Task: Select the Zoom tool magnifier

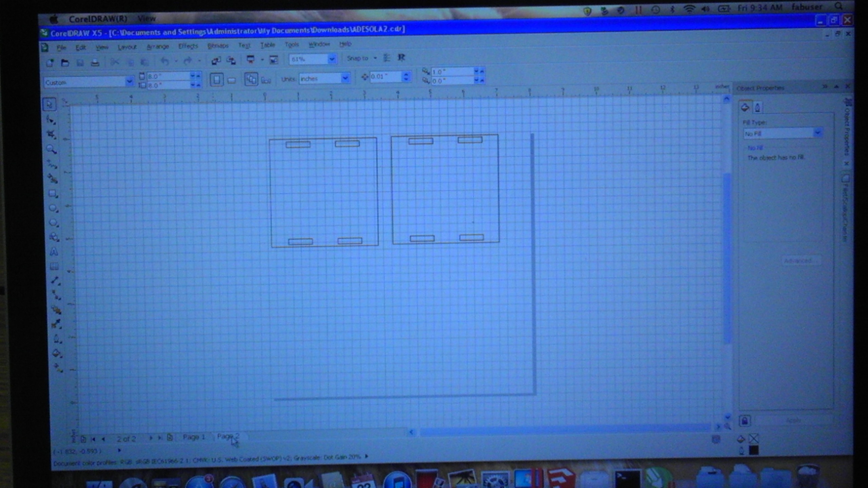Action: pos(51,149)
